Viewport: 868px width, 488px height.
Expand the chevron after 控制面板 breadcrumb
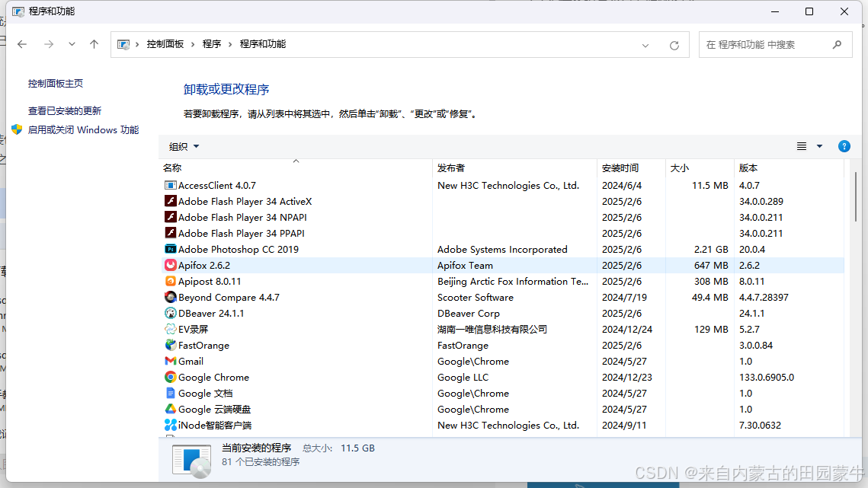(193, 44)
